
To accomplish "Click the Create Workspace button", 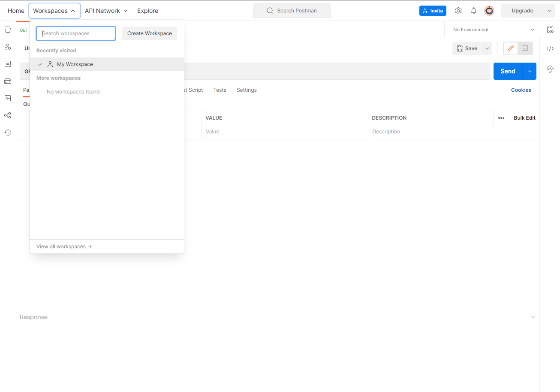I will point(150,33).
